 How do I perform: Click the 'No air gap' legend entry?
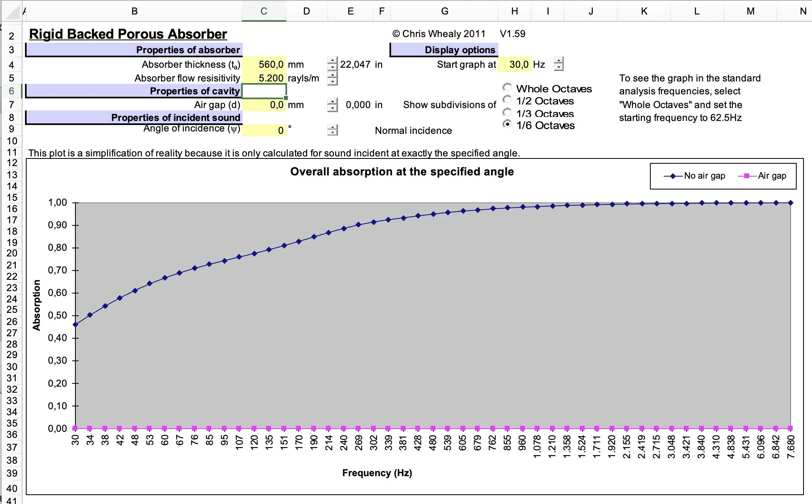pos(694,176)
